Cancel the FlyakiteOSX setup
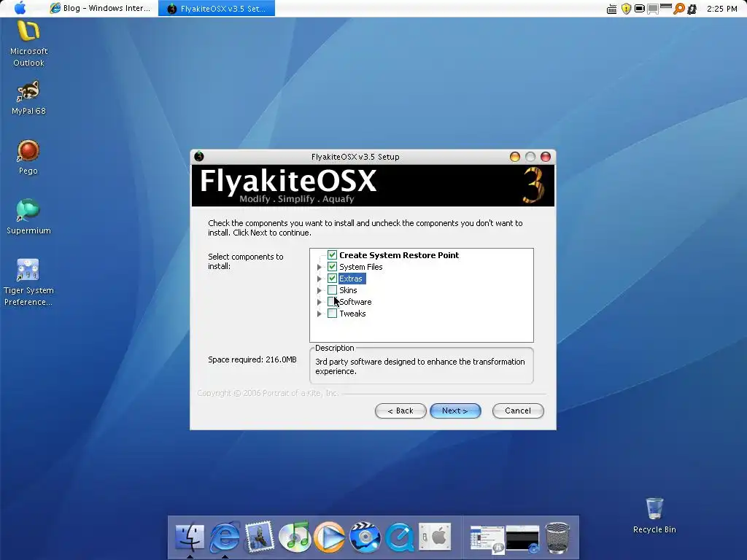747x560 pixels. point(518,411)
